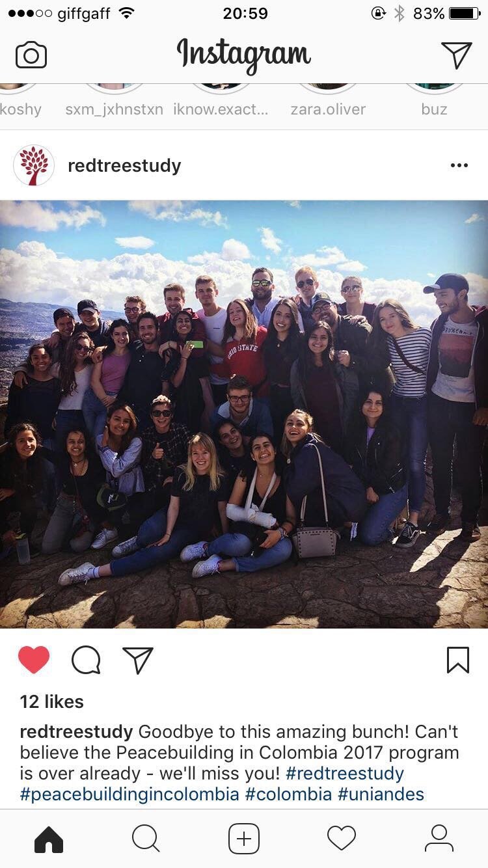Open redtreestudy profile avatar
Screen dimensions: 488x868
tap(34, 165)
